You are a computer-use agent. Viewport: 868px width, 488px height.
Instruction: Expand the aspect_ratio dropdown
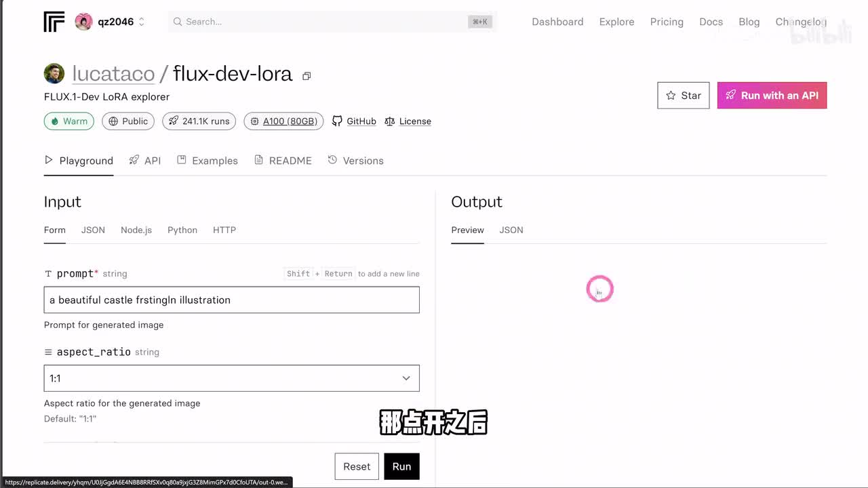231,378
